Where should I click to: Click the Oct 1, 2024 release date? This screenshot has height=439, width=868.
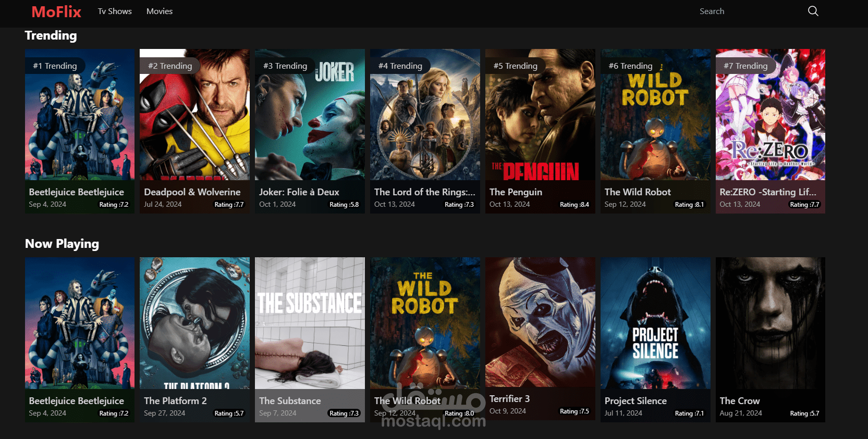277,204
